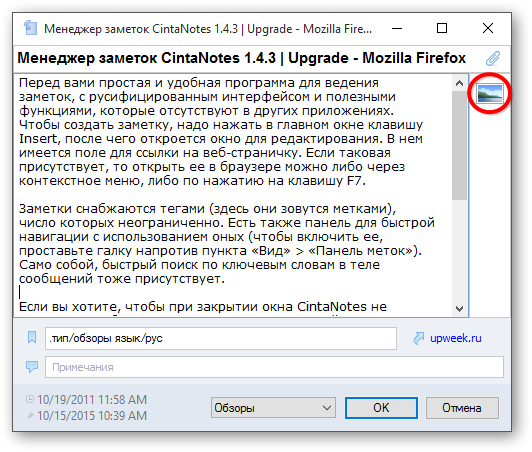Close the note editor window
This screenshot has width=532, height=452.
pos(488,28)
